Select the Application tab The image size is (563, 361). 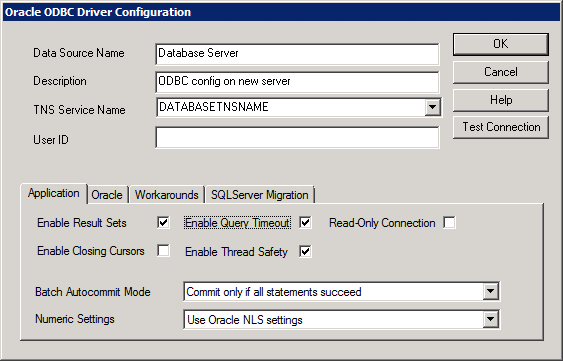point(53,194)
